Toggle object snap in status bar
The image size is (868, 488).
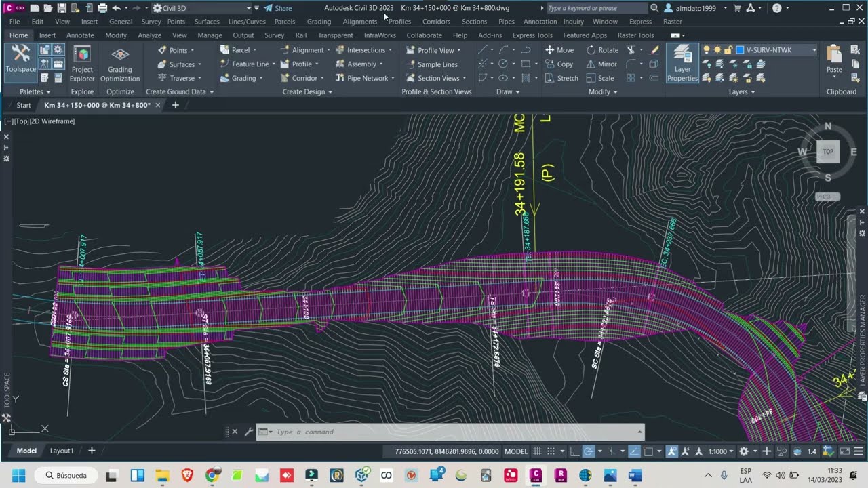point(648,451)
